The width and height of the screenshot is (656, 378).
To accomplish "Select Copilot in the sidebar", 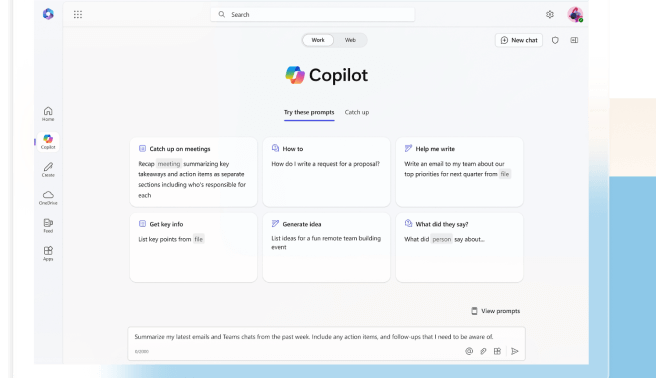I will (48, 142).
